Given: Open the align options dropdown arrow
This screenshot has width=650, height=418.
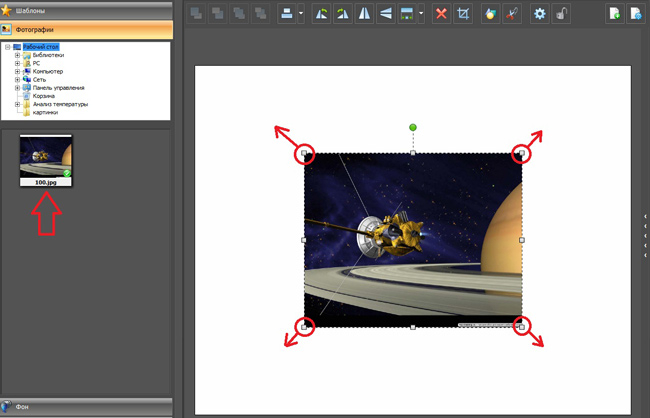Looking at the screenshot, I should 301,14.
